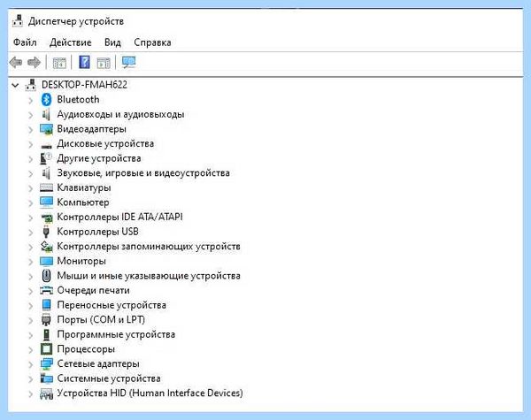
Task: Click the Переносные устройства icon
Action: pyautogui.click(x=46, y=305)
